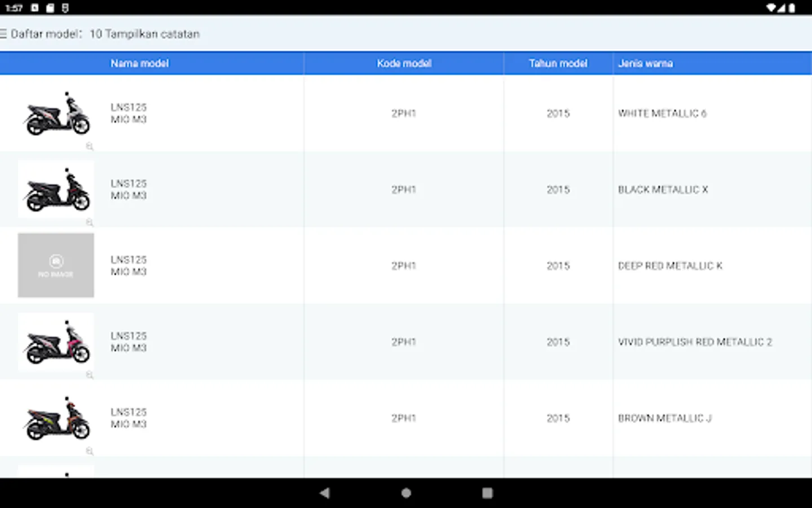Open the White Metallic 6 scooter thumbnail

[x=56, y=113]
